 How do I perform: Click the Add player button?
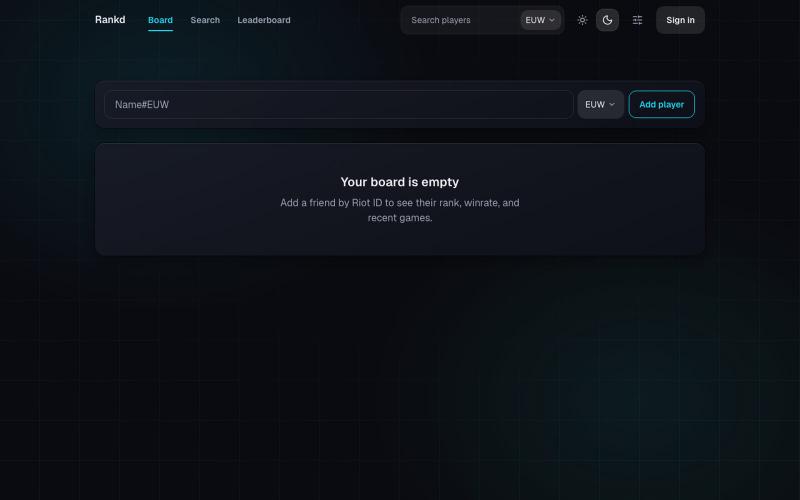pos(661,104)
